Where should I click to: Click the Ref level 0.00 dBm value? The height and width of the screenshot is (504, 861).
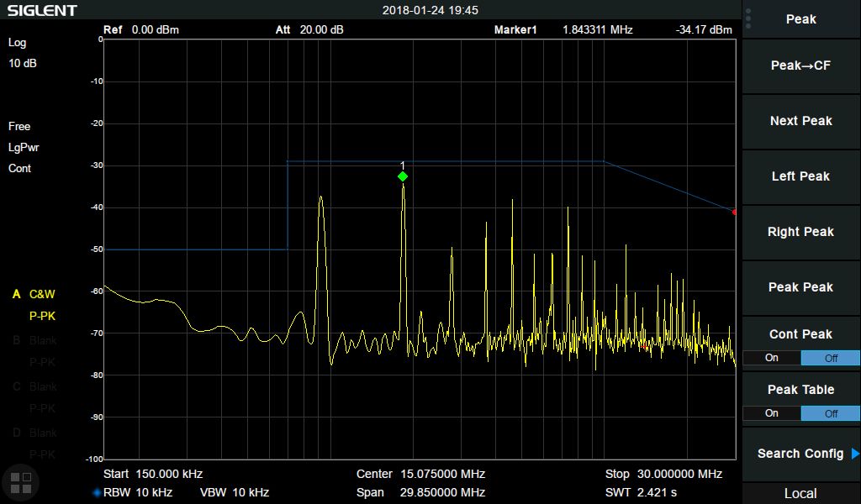155,30
